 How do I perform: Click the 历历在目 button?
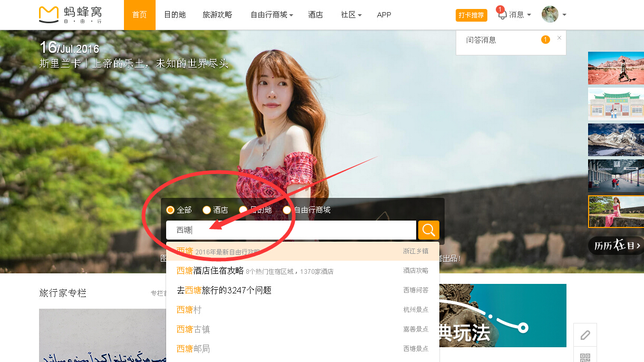[616, 245]
